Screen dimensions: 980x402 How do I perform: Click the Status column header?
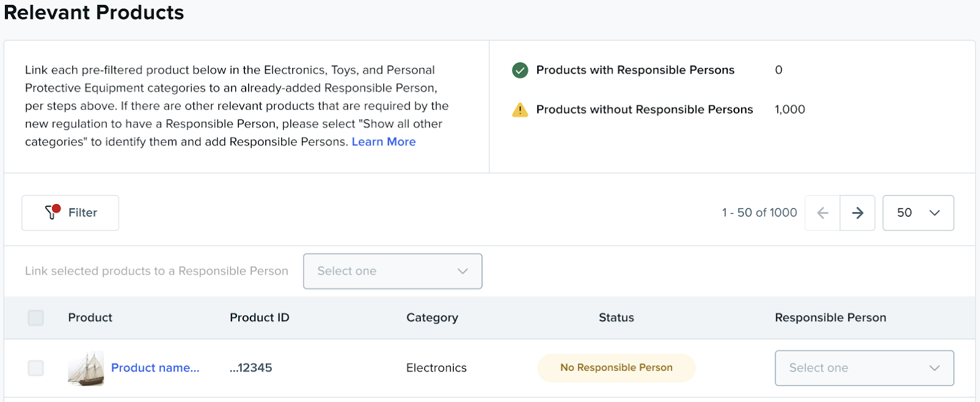(616, 317)
